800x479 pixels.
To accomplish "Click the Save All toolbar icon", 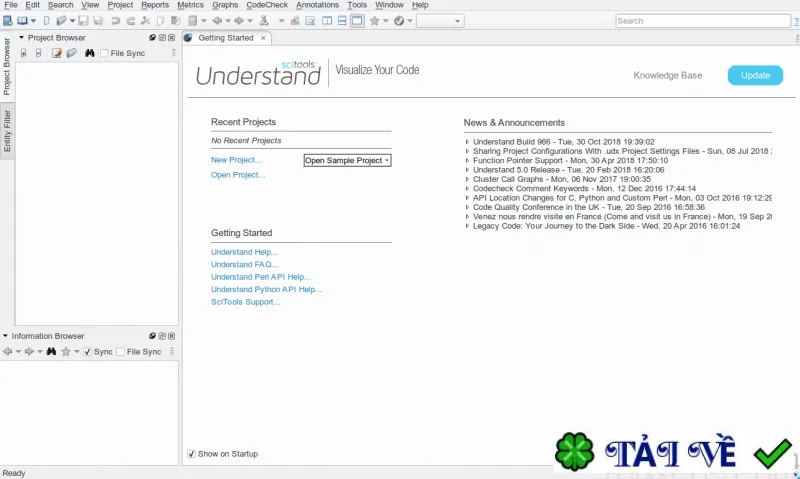I will pyautogui.click(x=98, y=21).
